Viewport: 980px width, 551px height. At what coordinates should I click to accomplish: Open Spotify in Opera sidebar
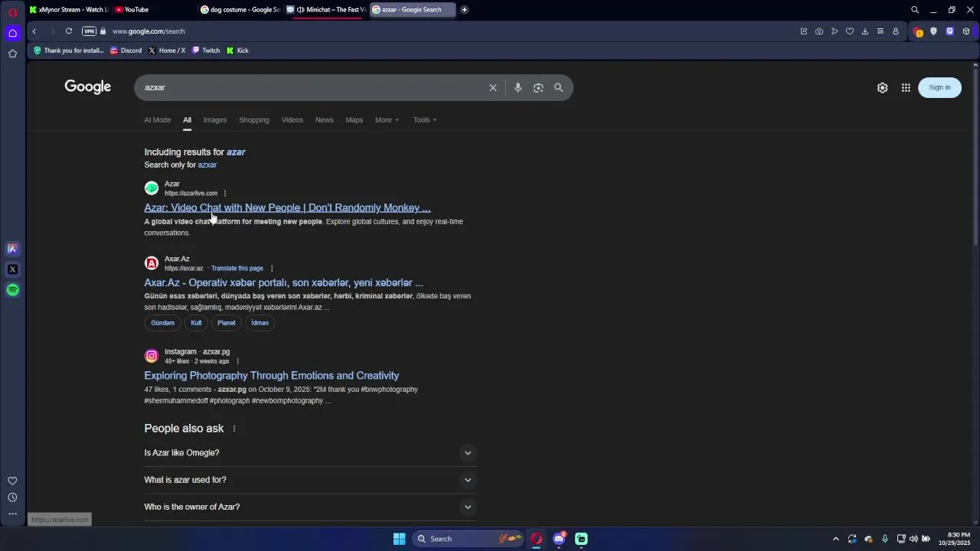point(13,290)
